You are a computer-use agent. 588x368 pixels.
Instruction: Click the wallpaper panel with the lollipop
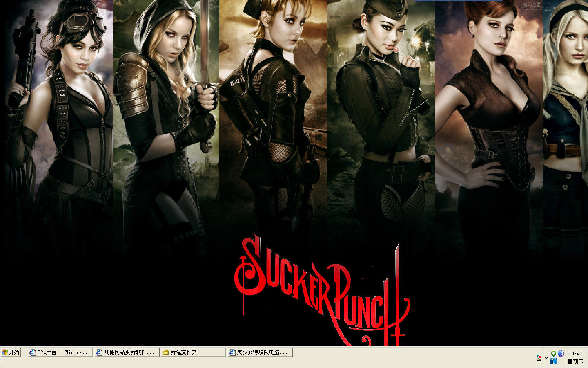tap(381, 123)
